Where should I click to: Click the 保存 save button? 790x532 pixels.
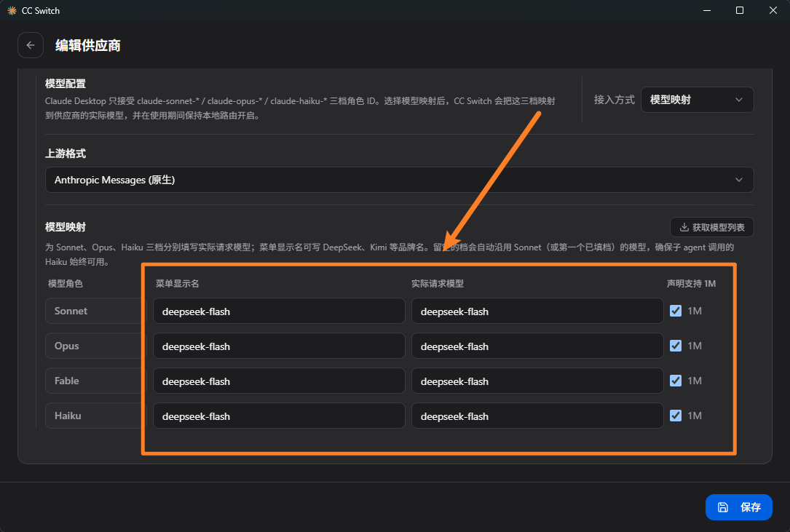(x=738, y=507)
